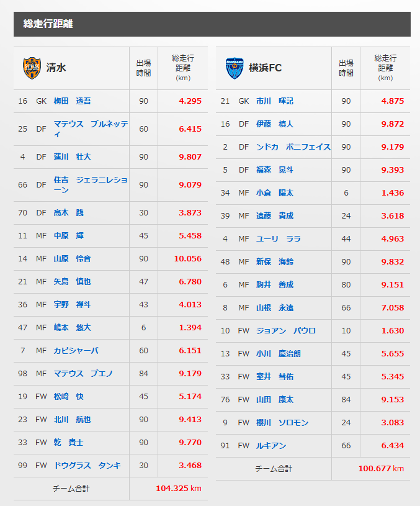Click player name 矢島 慎也
This screenshot has height=506, width=420.
click(72, 281)
